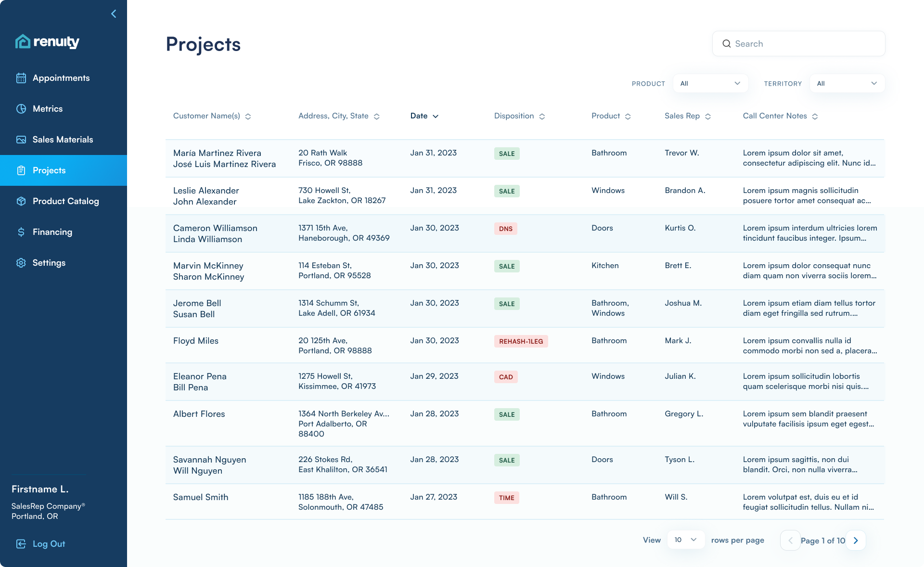Collapse the sidebar with the left chevron
The image size is (924, 567).
click(114, 14)
